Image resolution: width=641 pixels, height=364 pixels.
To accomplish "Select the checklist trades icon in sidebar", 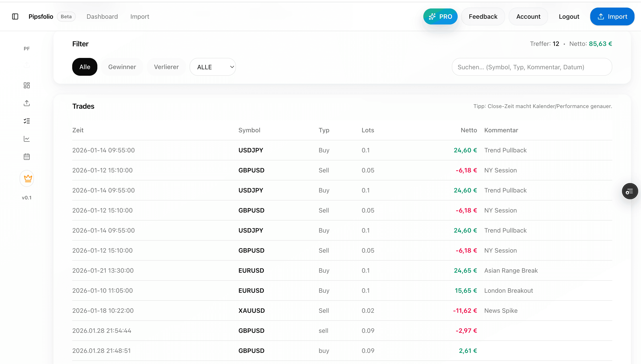I will point(27,121).
